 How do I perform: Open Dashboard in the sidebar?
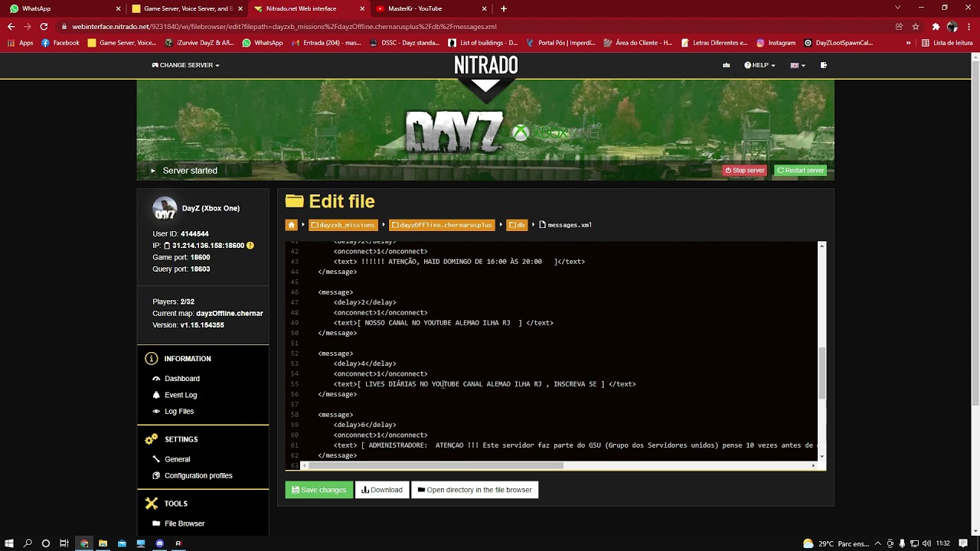pyautogui.click(x=182, y=379)
